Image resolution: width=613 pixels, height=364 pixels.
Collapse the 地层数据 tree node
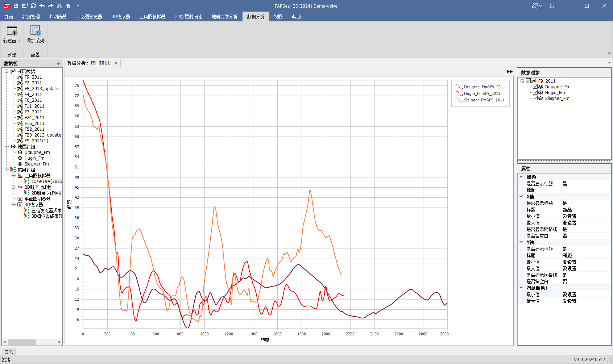6,147
